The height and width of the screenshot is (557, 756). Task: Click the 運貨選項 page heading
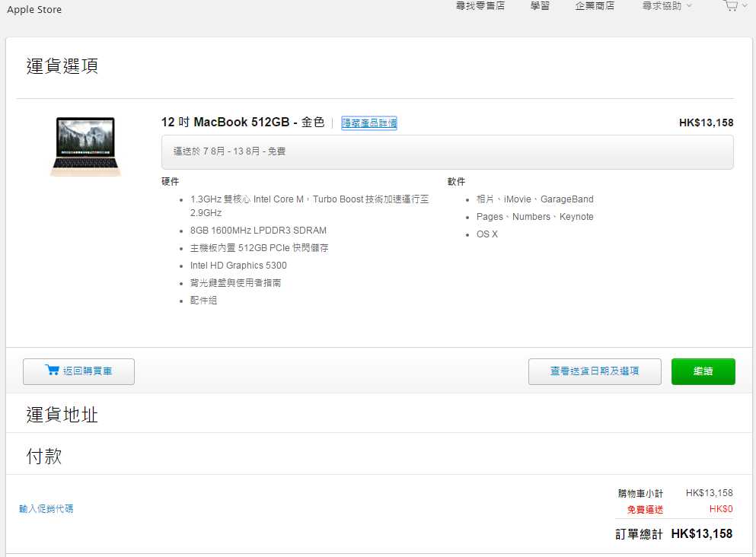(x=62, y=66)
